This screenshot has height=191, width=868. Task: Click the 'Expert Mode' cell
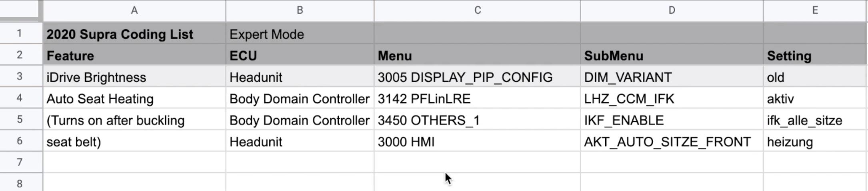pos(300,34)
